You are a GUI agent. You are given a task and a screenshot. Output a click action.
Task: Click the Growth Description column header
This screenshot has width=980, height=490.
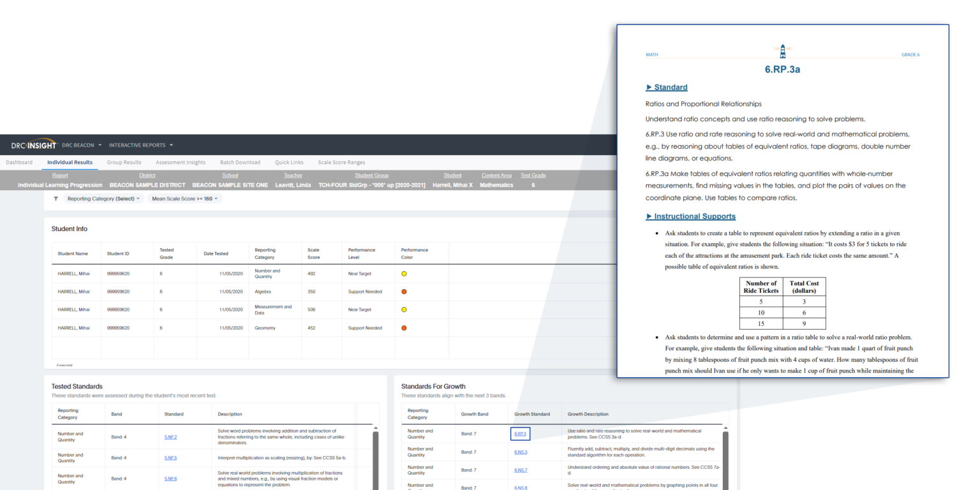(x=588, y=414)
